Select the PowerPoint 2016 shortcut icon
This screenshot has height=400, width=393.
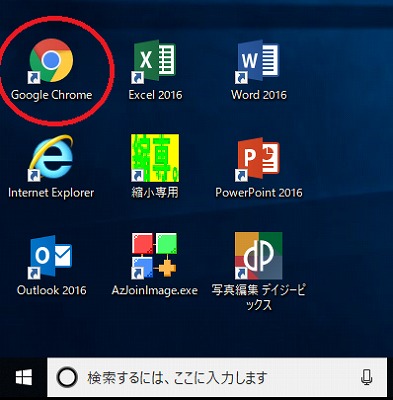(257, 159)
